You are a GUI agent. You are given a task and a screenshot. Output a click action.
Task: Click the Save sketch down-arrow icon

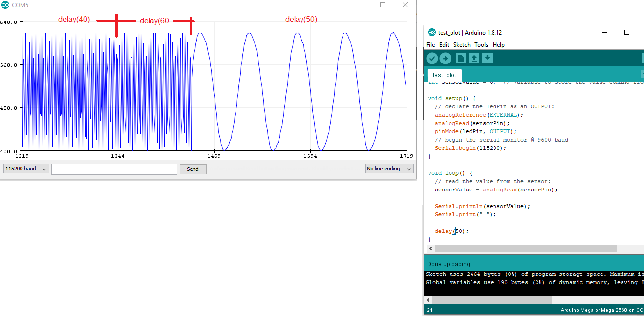coord(487,59)
